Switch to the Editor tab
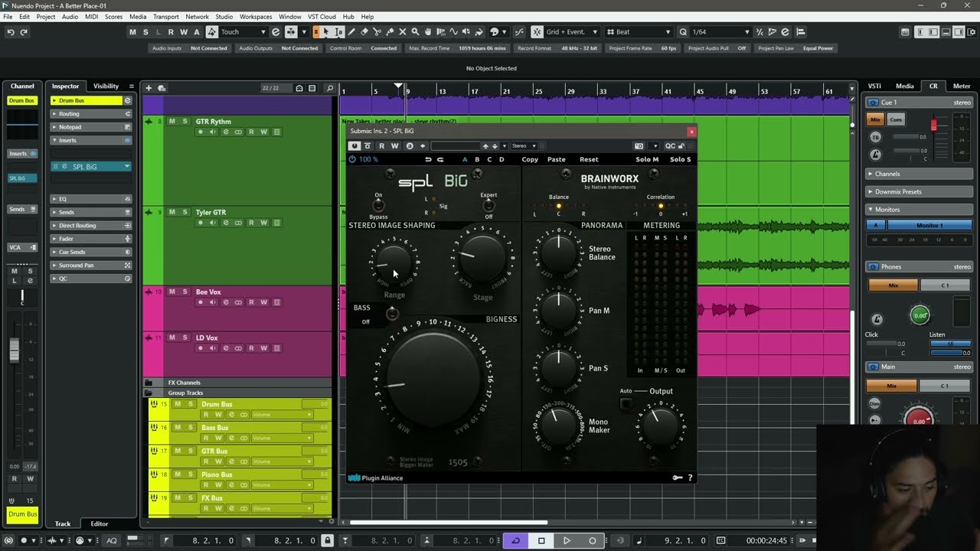This screenshot has height=551, width=980. click(100, 524)
